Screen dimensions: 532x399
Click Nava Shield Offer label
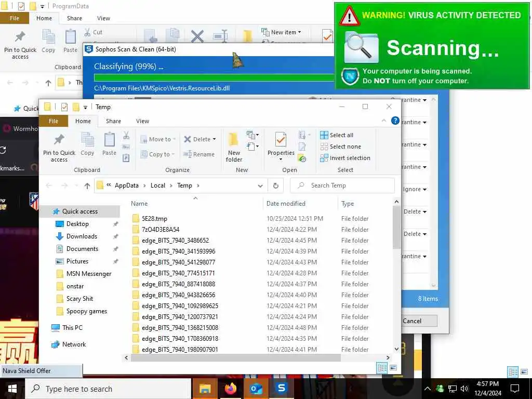pyautogui.click(x=27, y=371)
